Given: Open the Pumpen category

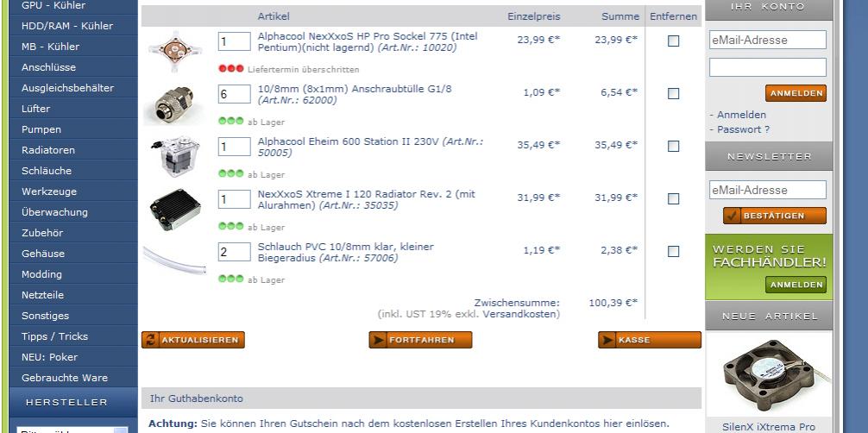Looking at the screenshot, I should 73,129.
